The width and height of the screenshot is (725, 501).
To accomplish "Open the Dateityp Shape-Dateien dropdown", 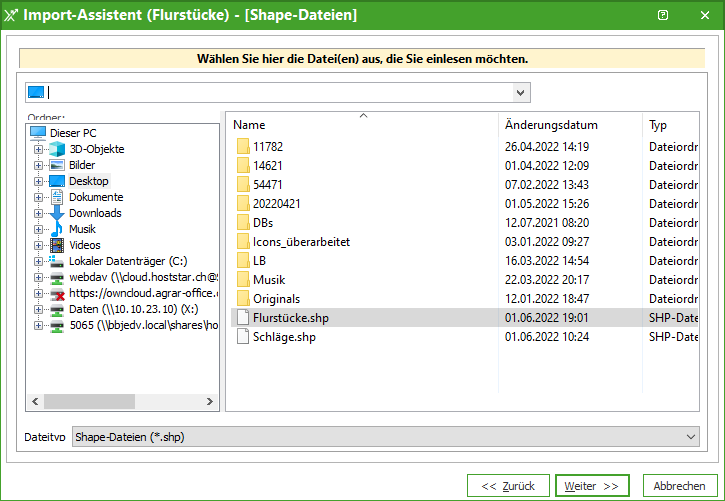I will tap(691, 437).
